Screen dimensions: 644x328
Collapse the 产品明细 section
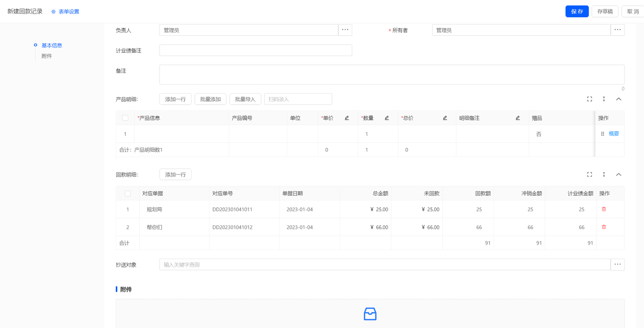[619, 99]
